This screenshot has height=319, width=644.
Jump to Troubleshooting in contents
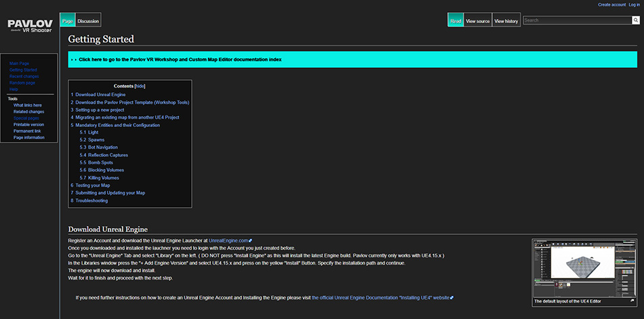click(91, 201)
